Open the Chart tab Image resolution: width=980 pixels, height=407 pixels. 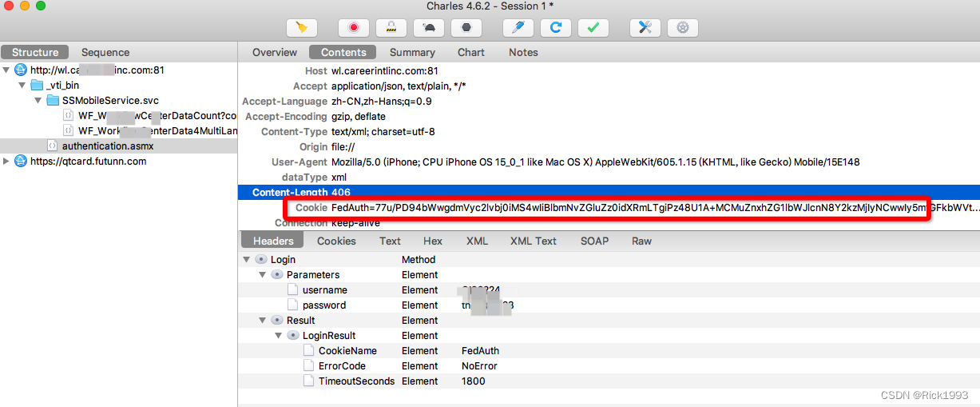tap(471, 52)
